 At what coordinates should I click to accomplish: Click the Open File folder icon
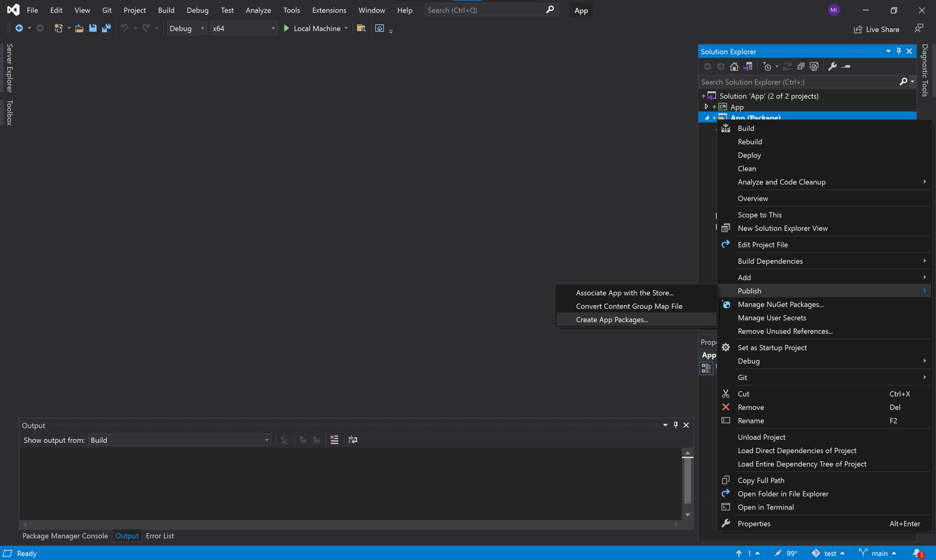point(79,28)
